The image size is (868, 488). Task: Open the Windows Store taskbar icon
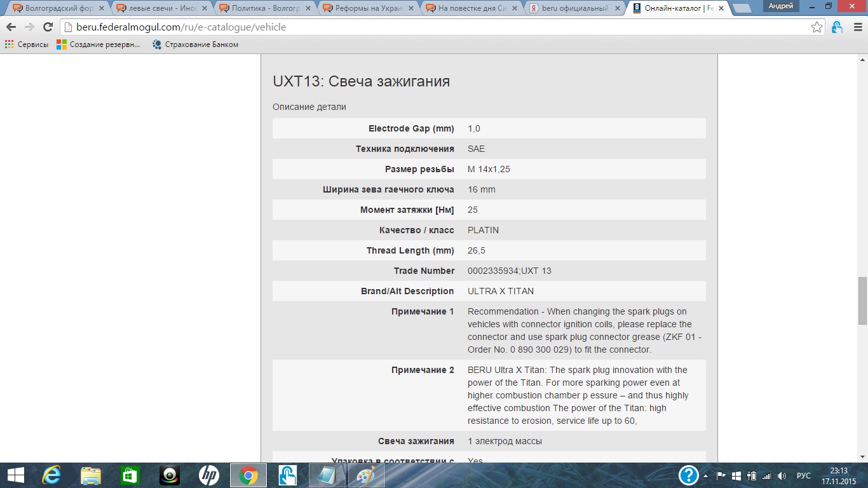tap(130, 475)
